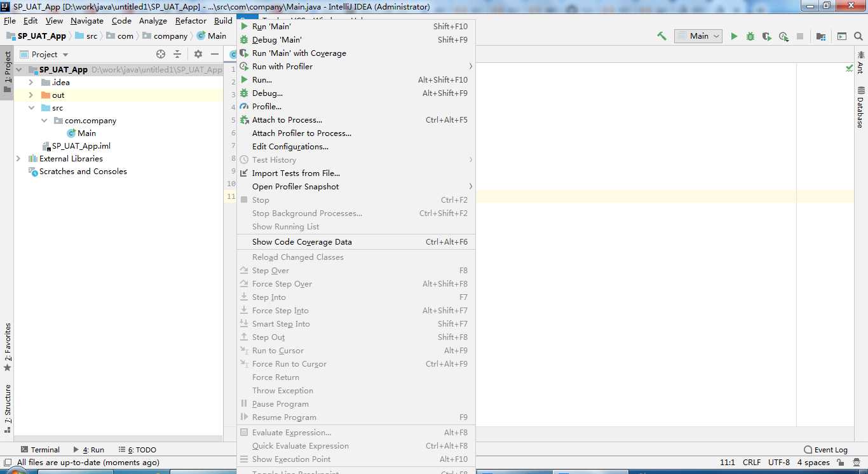This screenshot has width=868, height=474.
Task: Open the Event Log
Action: 825,449
